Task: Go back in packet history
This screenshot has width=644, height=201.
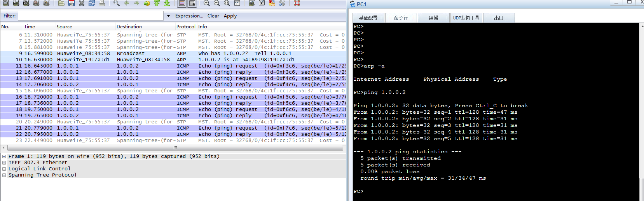Action: [127, 3]
